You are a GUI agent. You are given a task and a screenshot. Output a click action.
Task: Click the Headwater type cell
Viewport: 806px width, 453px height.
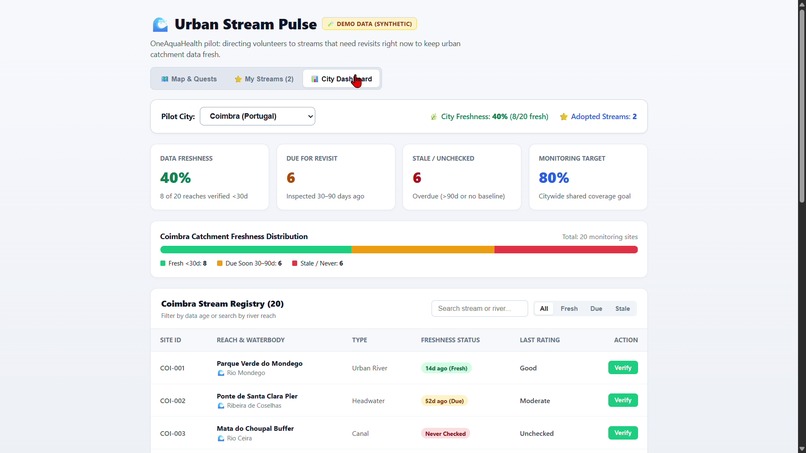pos(368,401)
